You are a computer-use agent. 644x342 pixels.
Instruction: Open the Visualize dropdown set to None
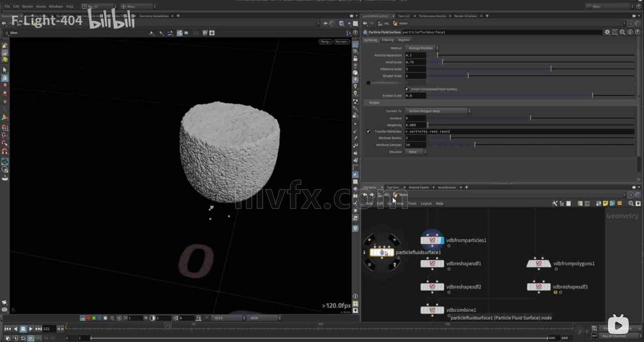click(x=416, y=152)
